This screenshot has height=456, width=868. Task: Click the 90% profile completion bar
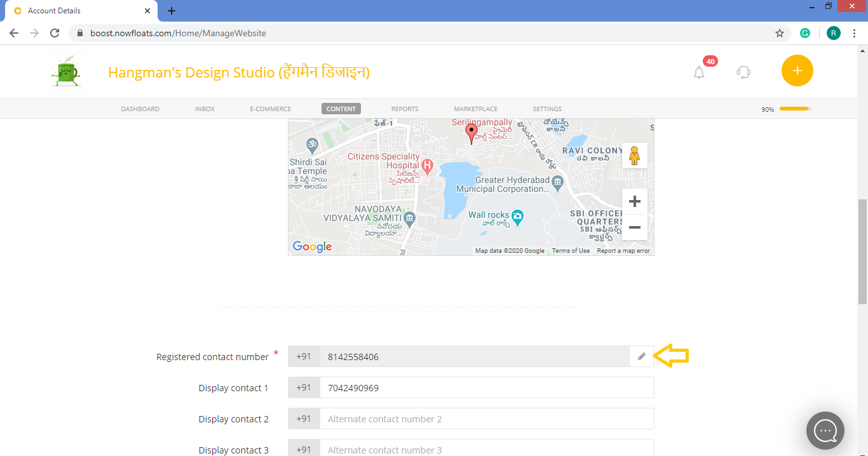click(x=796, y=109)
